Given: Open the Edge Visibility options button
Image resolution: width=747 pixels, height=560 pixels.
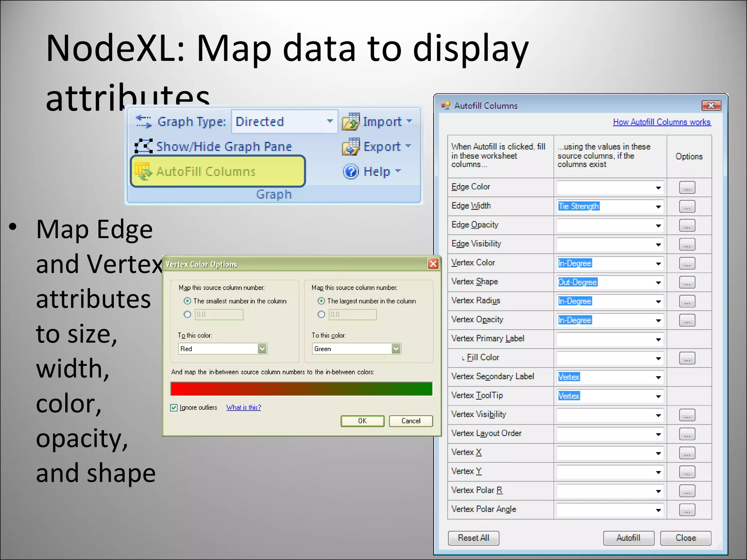Looking at the screenshot, I should coord(687,244).
